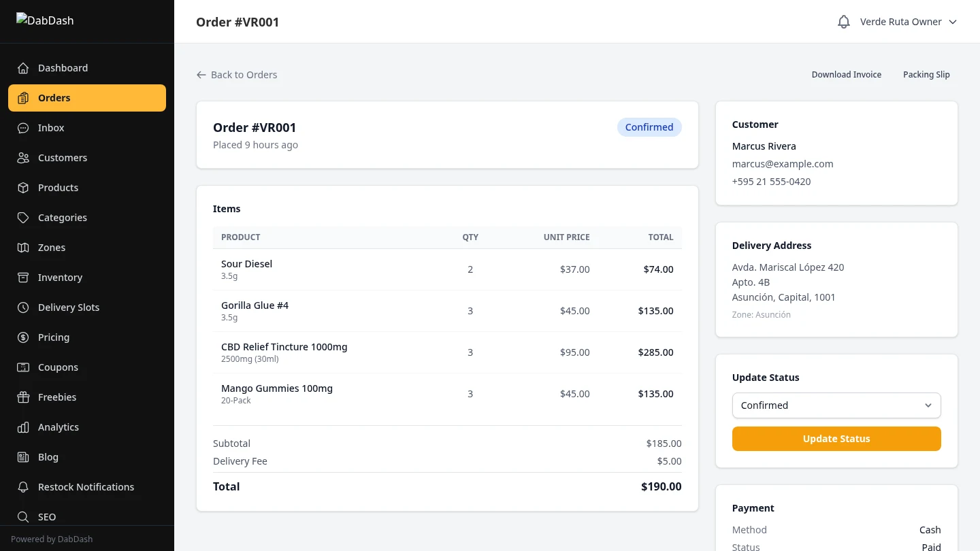980x551 pixels.
Task: Select the Delivery Slots clock icon
Action: 24,307
